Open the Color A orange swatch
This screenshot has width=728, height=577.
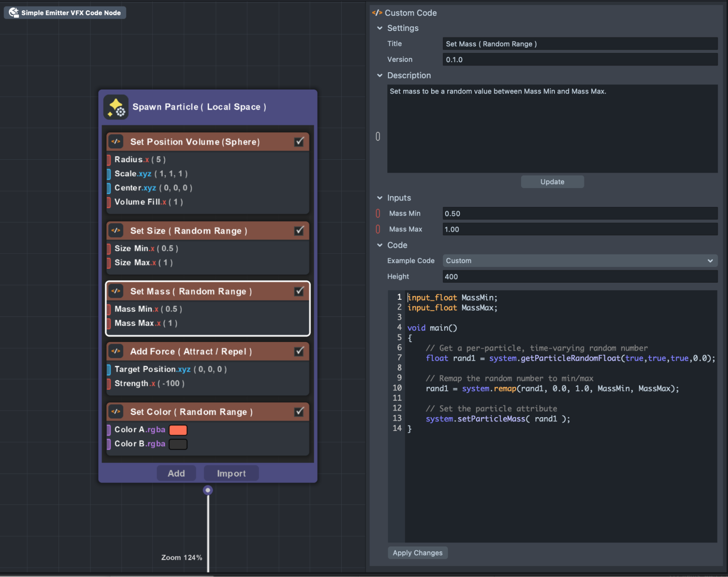pyautogui.click(x=178, y=430)
